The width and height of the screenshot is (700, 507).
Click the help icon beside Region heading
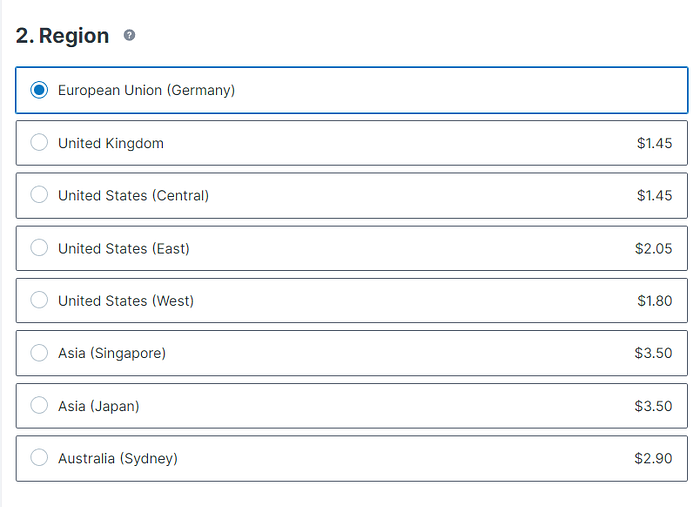coord(129,36)
